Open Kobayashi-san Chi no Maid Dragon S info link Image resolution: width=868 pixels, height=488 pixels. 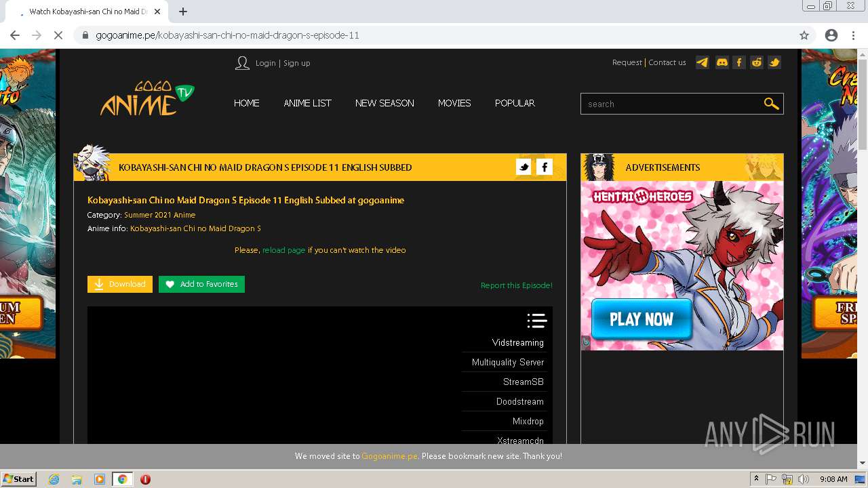[x=195, y=228]
